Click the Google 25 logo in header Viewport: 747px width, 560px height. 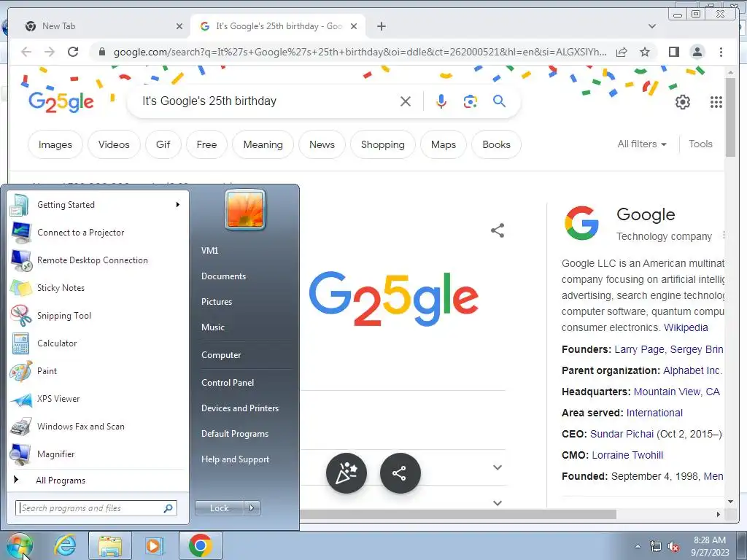coord(61,101)
